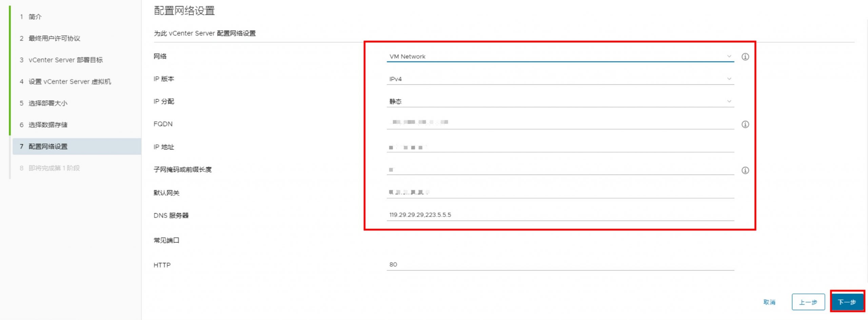The image size is (868, 320).
Task: Jump to step 4 设置 vCenter Server 虚拟机
Action: 70,82
